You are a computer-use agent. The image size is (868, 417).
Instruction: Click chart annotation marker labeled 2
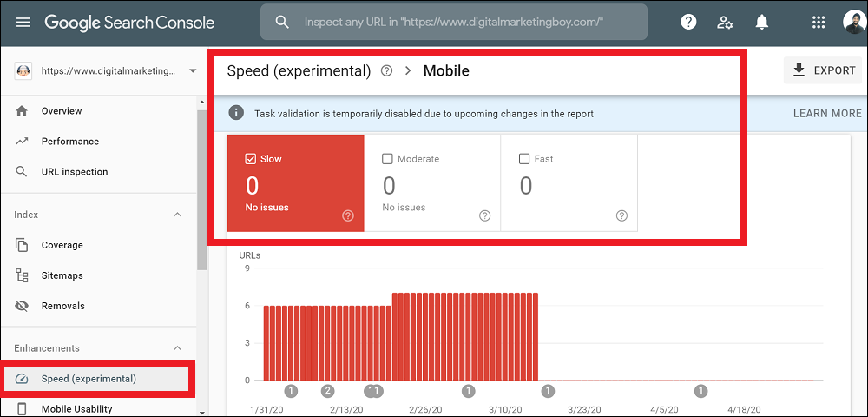[x=328, y=392]
